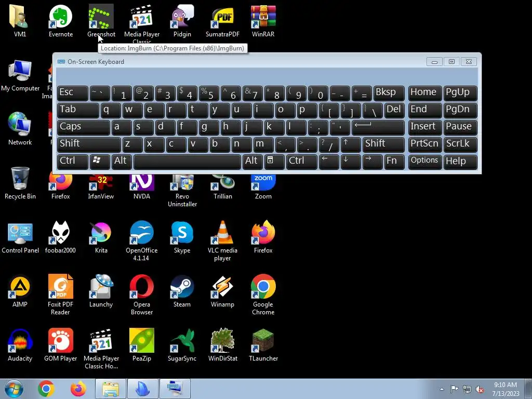The image size is (532, 399).
Task: Launch NVDA desktop shortcut
Action: tap(141, 187)
